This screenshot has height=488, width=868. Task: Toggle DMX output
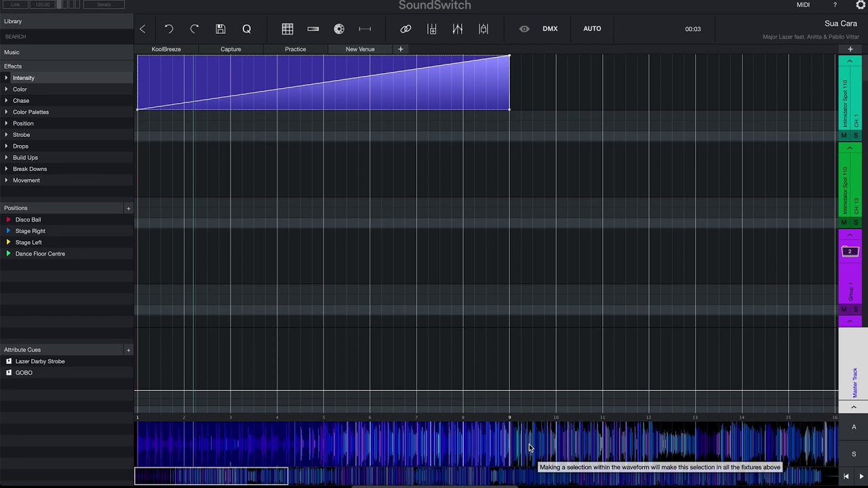(x=550, y=28)
